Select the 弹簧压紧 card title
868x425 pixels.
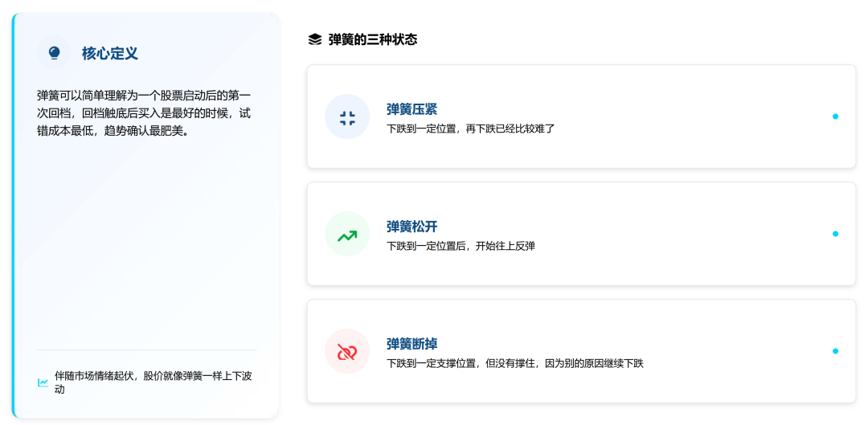(411, 109)
